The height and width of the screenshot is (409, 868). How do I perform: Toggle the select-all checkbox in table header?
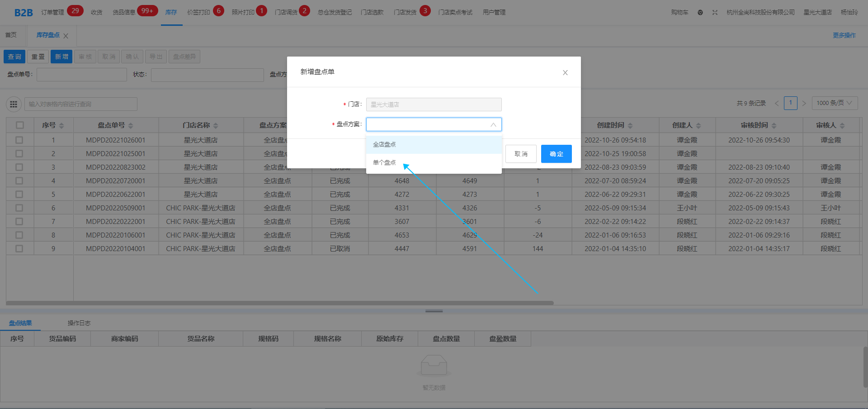19,125
